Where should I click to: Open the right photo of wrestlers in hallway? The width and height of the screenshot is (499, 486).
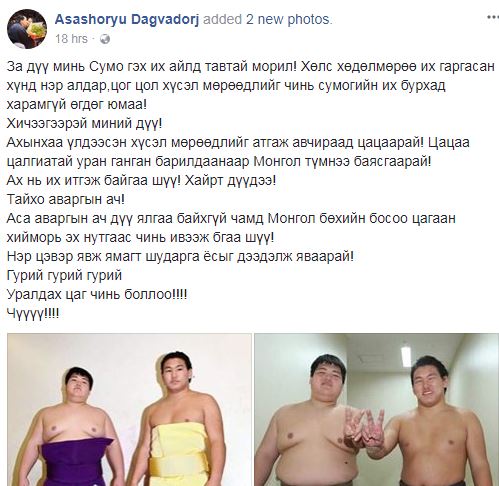(x=377, y=410)
